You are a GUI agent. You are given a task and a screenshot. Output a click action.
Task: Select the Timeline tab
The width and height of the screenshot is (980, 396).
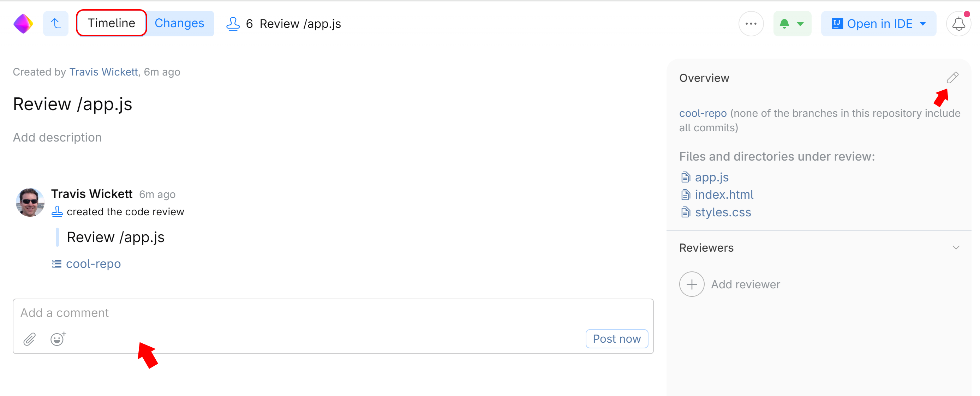(x=111, y=23)
